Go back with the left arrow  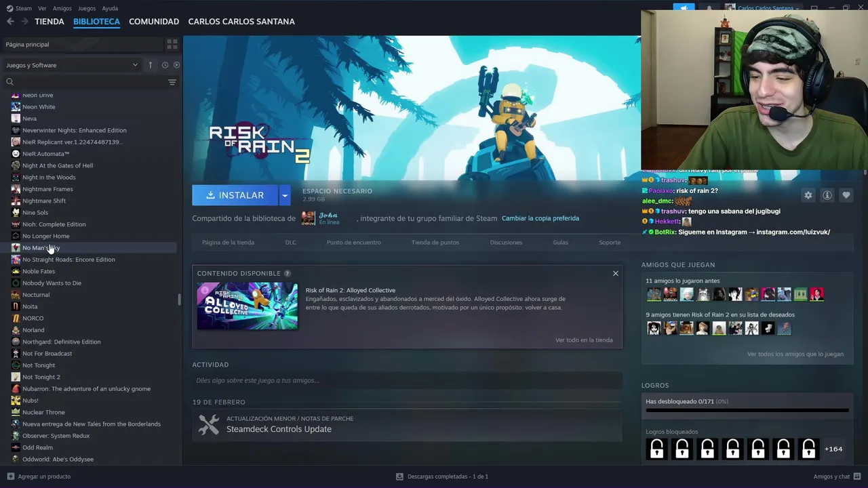coord(10,22)
